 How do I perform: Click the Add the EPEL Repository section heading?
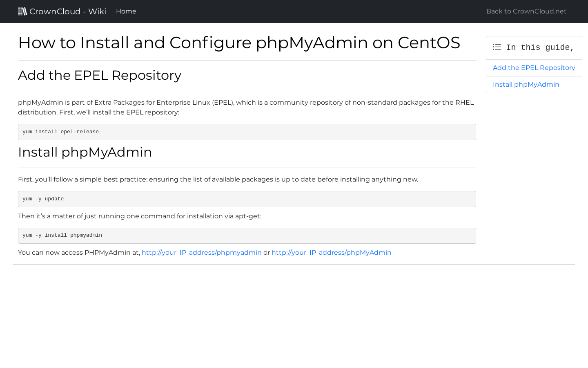point(100,75)
